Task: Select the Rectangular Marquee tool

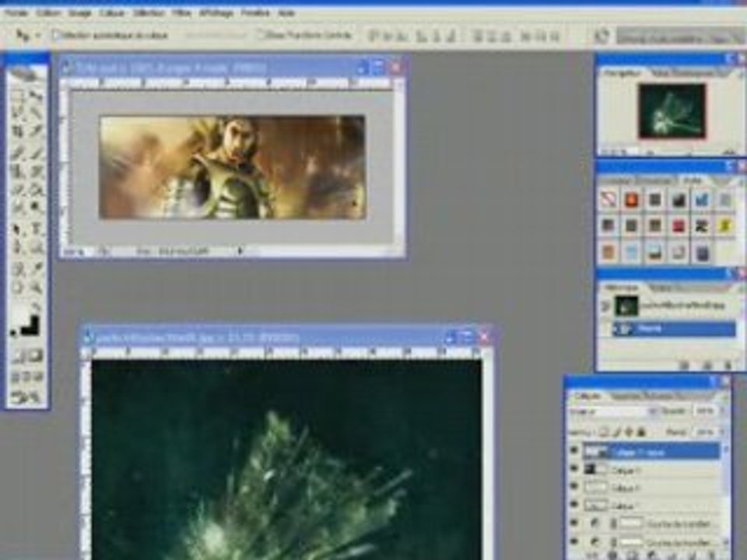Action: [17, 95]
